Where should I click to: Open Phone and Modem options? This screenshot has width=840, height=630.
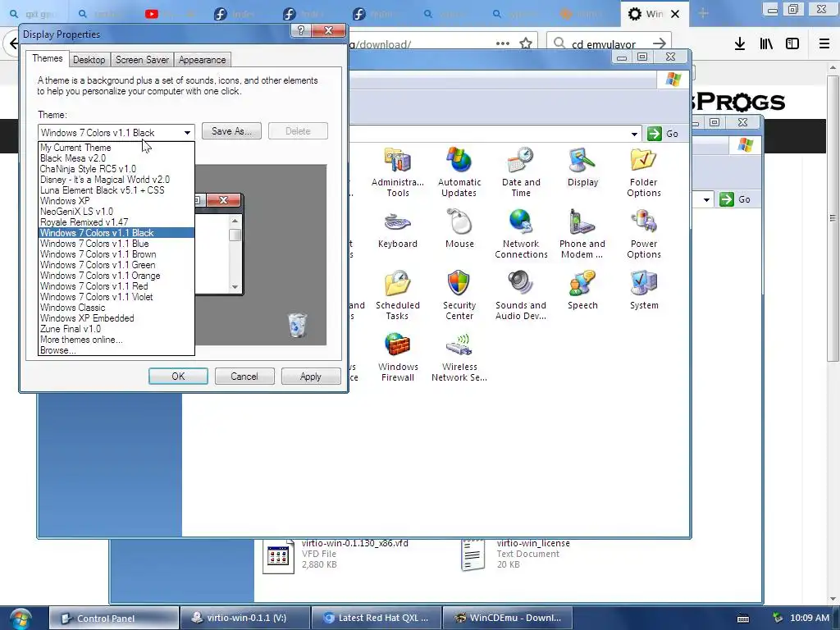tap(582, 234)
